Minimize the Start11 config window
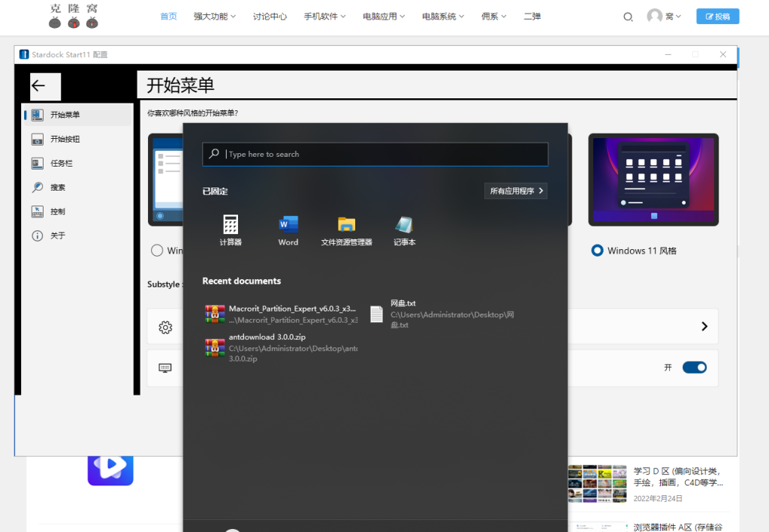The image size is (769, 532). point(668,54)
